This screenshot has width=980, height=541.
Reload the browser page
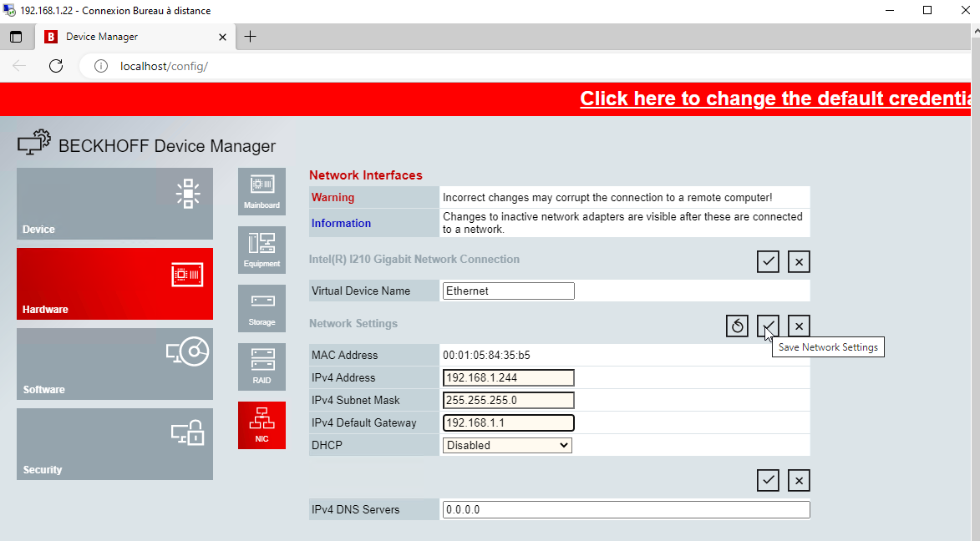pyautogui.click(x=56, y=66)
